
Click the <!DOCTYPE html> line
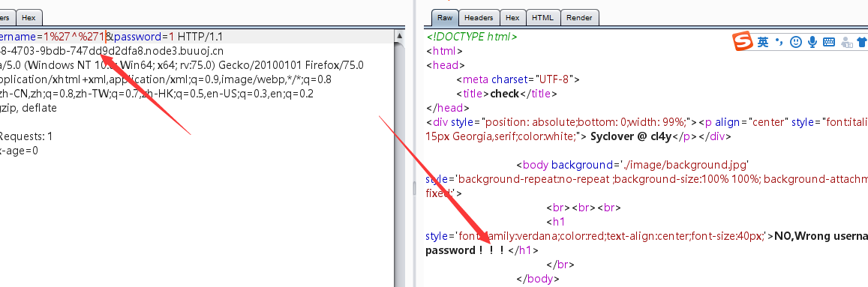472,37
